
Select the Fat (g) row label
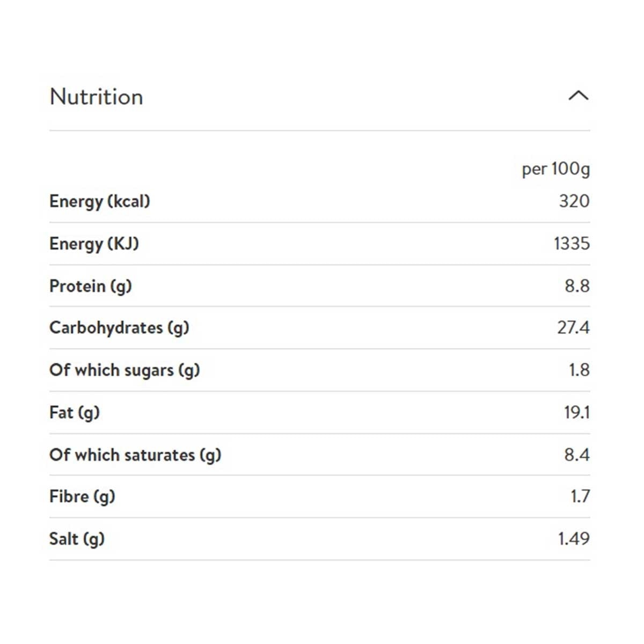tap(75, 413)
